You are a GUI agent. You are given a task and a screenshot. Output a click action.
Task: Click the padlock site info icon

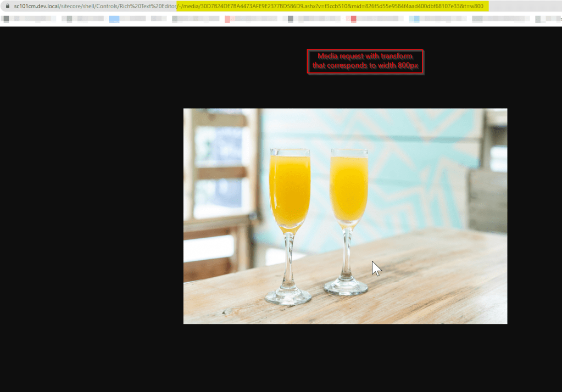[7, 6]
